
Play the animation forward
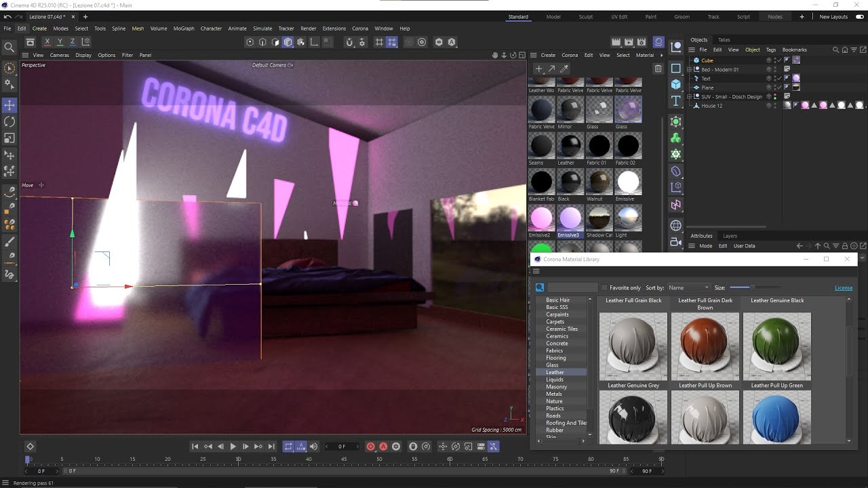click(233, 447)
